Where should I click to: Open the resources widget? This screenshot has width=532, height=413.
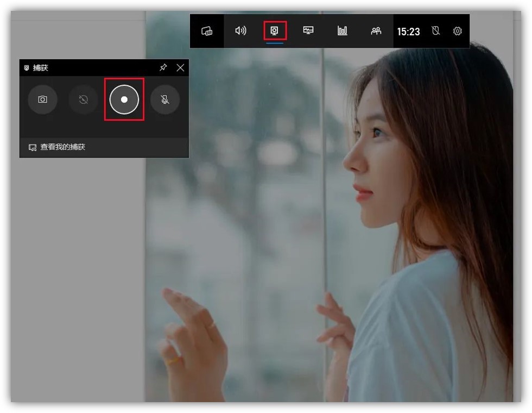point(308,31)
